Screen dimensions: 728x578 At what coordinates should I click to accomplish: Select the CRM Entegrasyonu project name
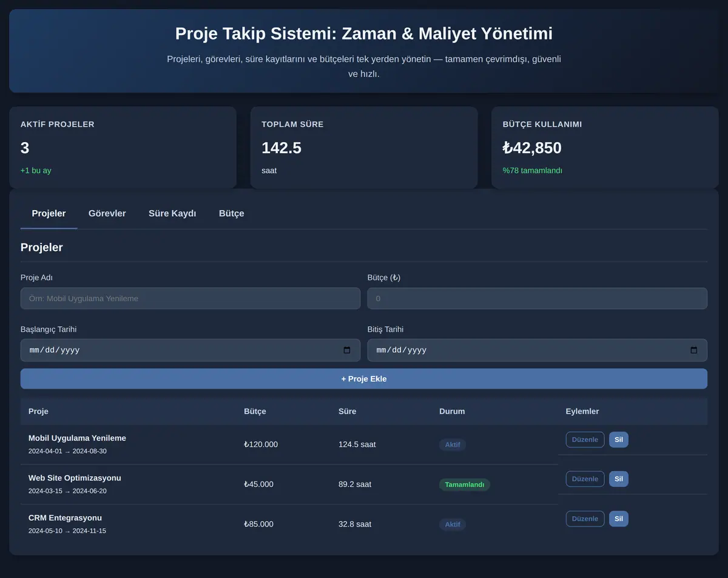pos(65,518)
